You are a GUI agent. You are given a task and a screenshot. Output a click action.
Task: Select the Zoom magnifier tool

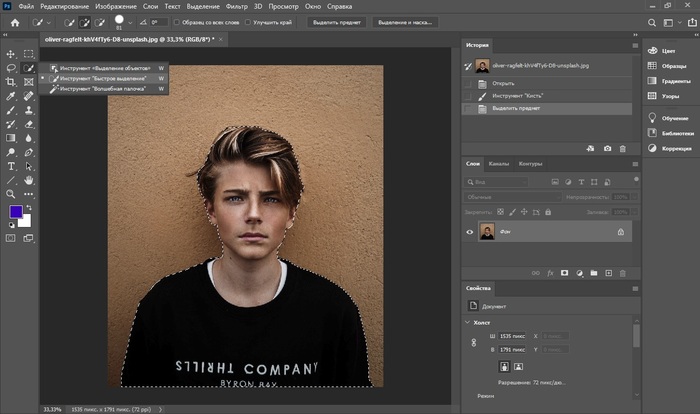click(x=10, y=194)
